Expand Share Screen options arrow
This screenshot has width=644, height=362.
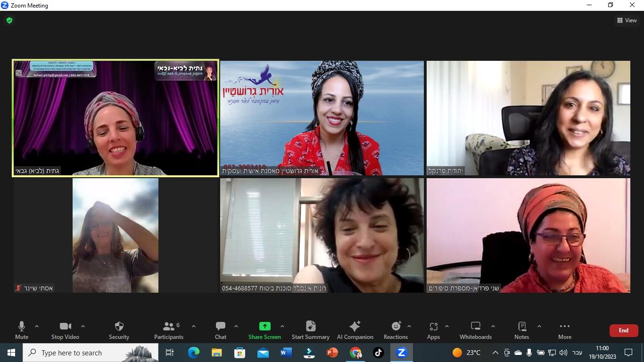[282, 326]
